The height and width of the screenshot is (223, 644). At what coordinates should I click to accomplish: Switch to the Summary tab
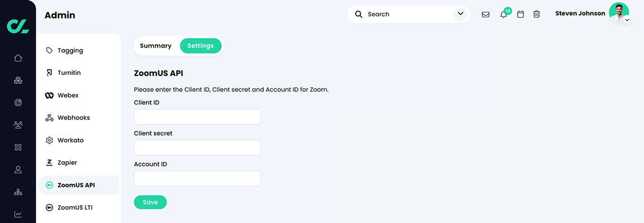point(155,46)
